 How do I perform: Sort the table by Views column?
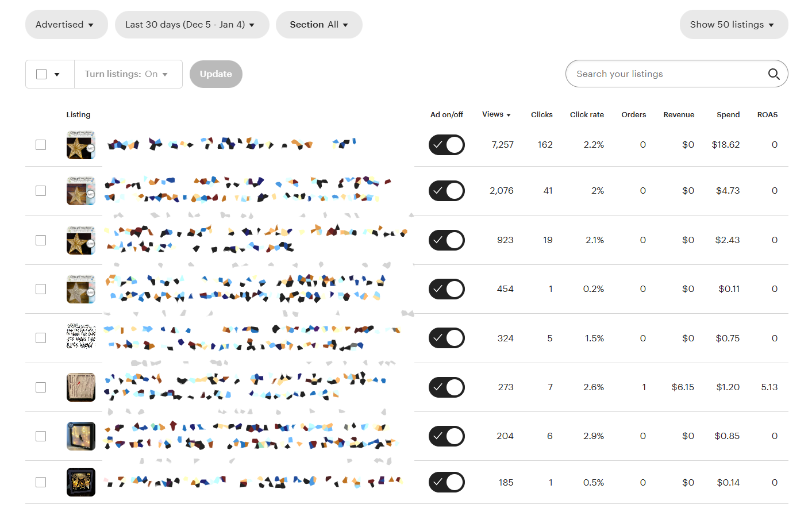[496, 114]
